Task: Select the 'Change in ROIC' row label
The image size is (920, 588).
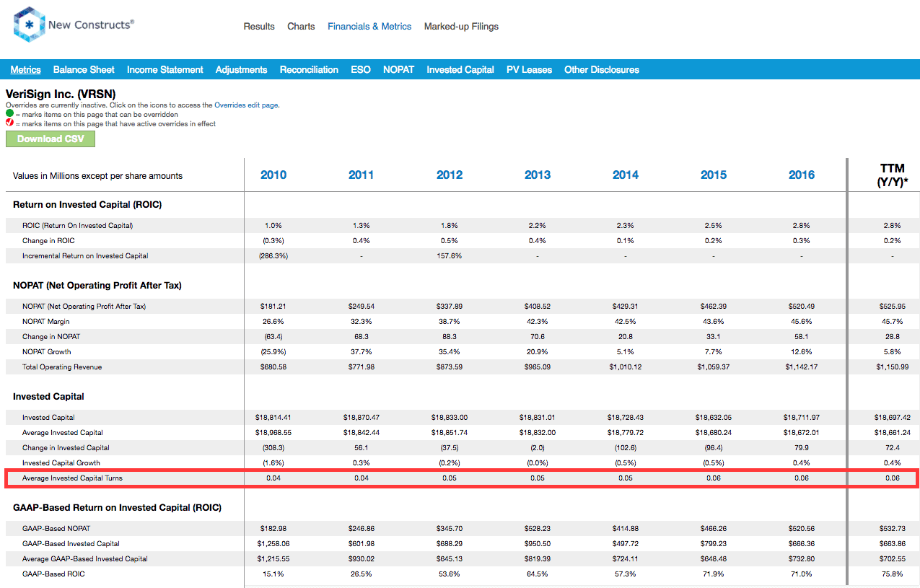Action: [x=48, y=241]
